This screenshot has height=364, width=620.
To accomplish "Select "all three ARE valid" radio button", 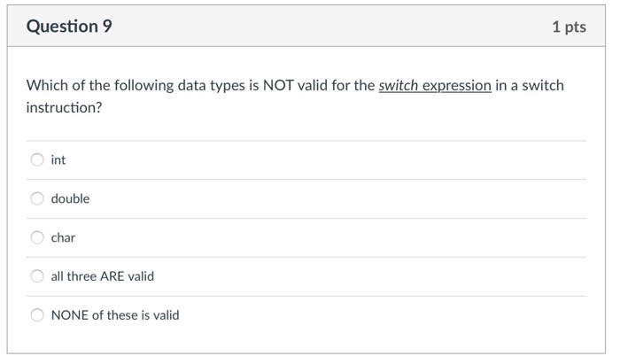I will pos(37,276).
